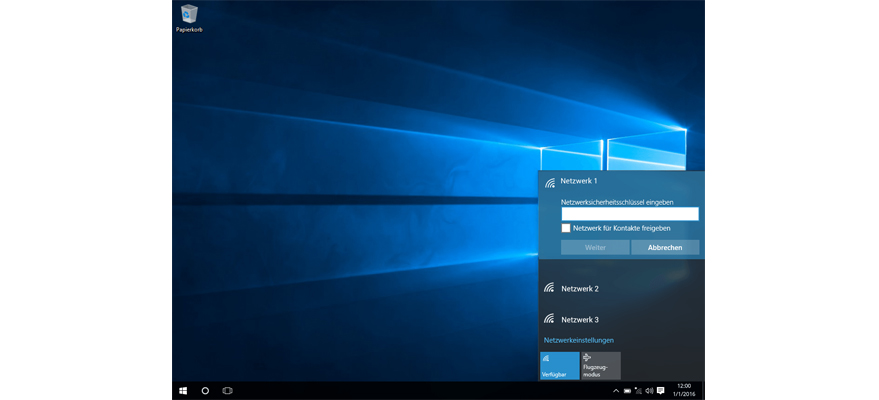Open the Windows Start menu
The width and height of the screenshot is (879, 400).
coord(183,390)
